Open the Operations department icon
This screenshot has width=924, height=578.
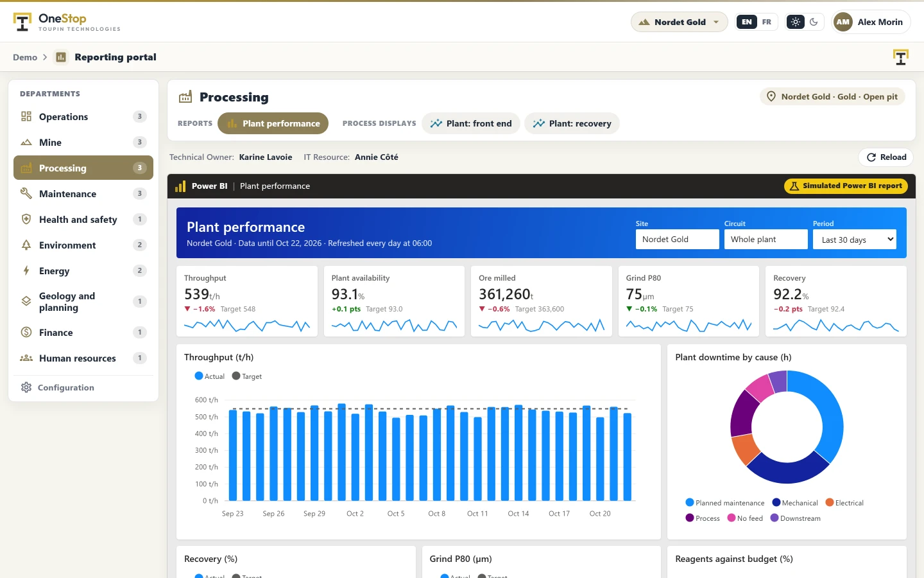coord(26,116)
